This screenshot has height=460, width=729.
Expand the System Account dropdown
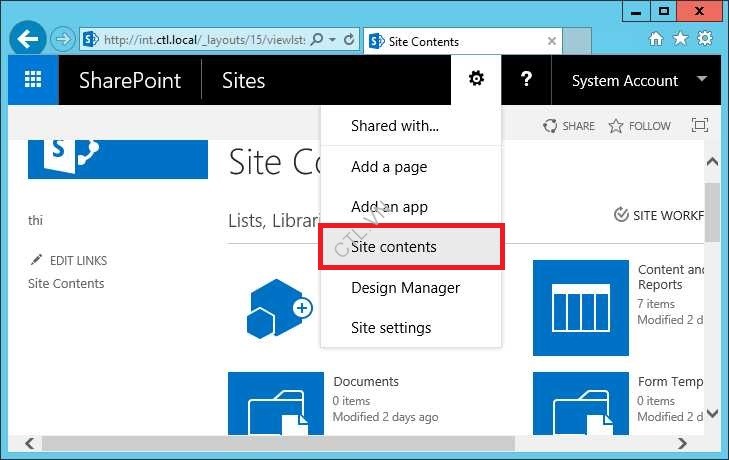point(702,80)
